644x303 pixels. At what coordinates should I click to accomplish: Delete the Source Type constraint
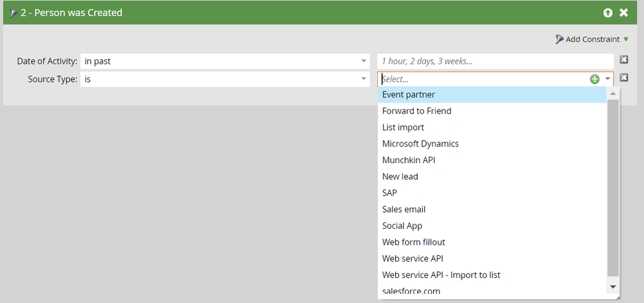coord(623,77)
